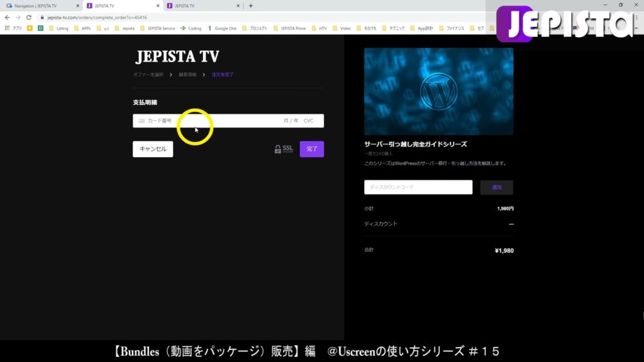Click the CVC field
This screenshot has width=644, height=362.
pos(308,121)
